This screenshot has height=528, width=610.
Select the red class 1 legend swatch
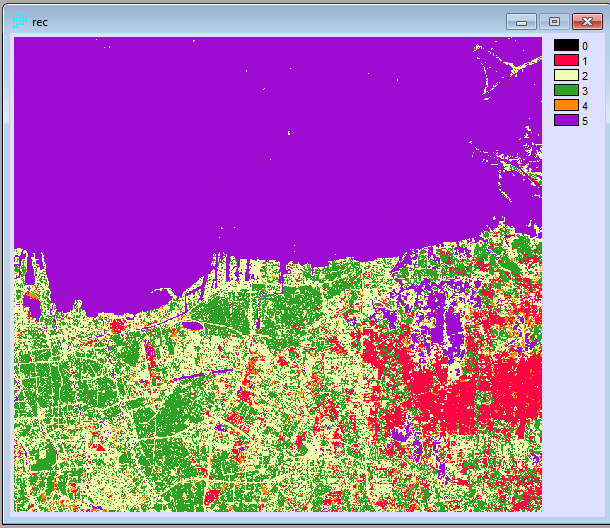point(566,60)
